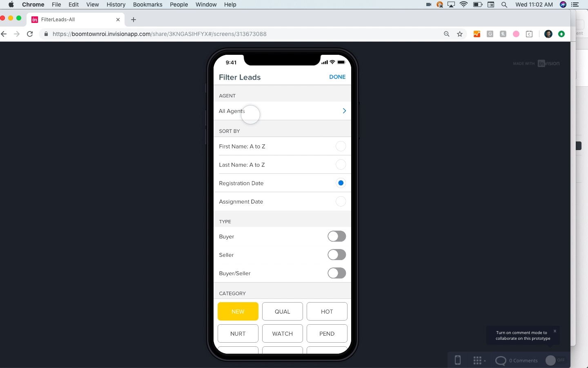Screen dimensions: 588x368
Task: Open a new Chrome tab
Action: click(134, 20)
